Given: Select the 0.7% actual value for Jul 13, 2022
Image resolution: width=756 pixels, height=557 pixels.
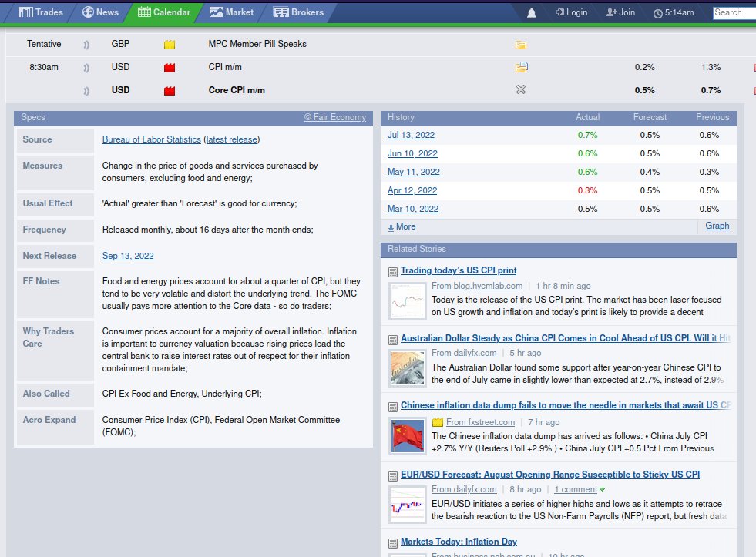Looking at the screenshot, I should [587, 136].
